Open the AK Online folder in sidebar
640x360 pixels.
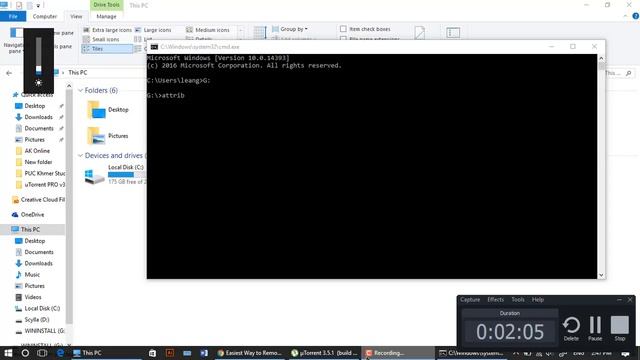click(37, 151)
